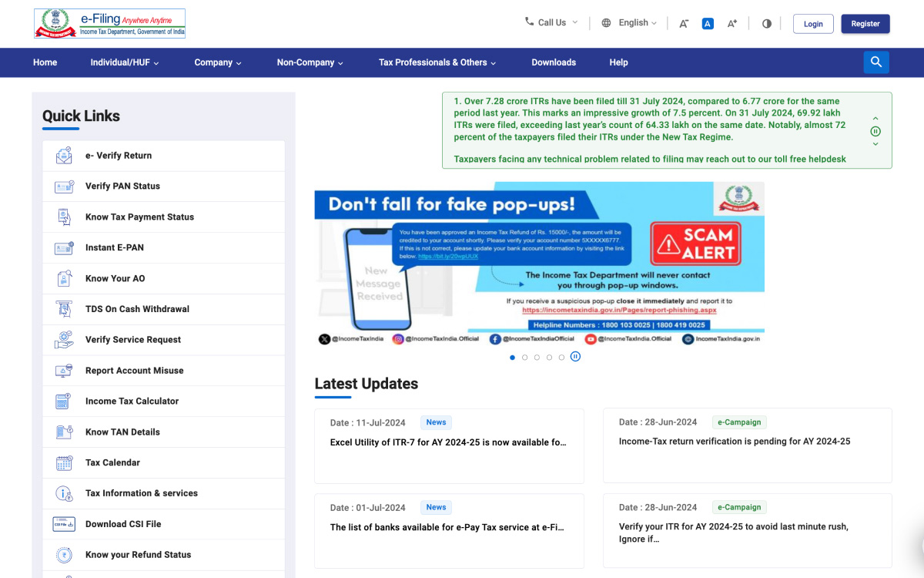This screenshot has width=924, height=578.
Task: Open the Instant E-PAN icon
Action: click(x=64, y=247)
